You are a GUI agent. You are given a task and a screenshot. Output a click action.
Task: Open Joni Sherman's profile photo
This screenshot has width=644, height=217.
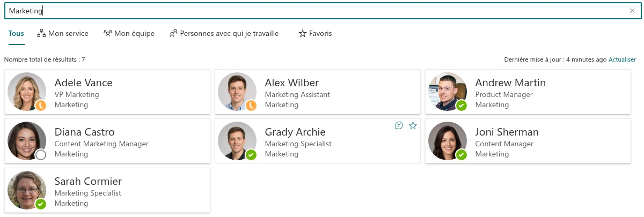448,141
